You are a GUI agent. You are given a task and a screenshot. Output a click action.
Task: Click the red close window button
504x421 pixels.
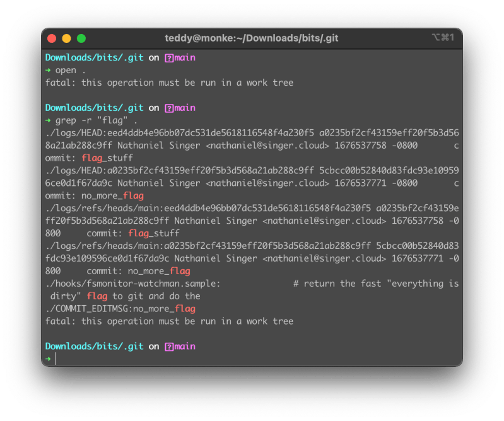52,38
